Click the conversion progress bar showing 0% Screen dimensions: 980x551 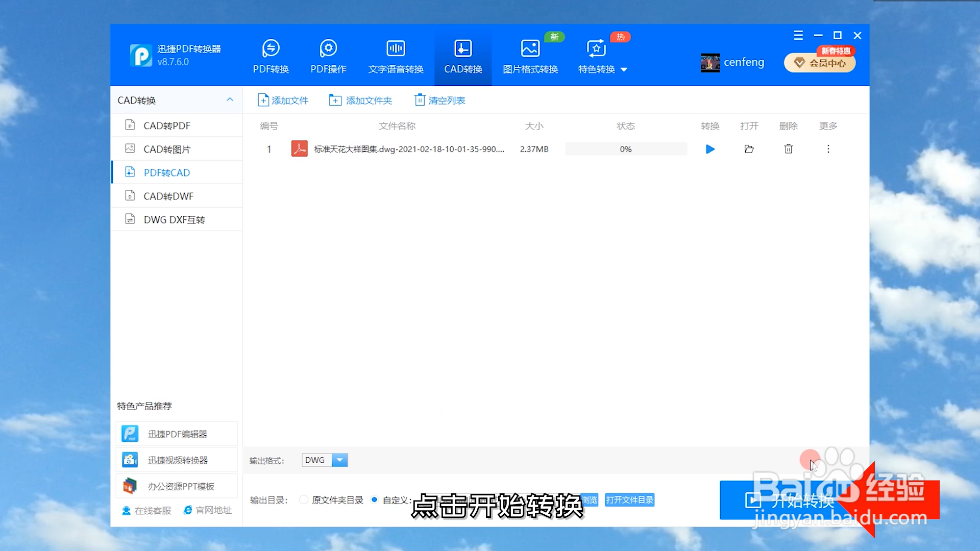626,149
